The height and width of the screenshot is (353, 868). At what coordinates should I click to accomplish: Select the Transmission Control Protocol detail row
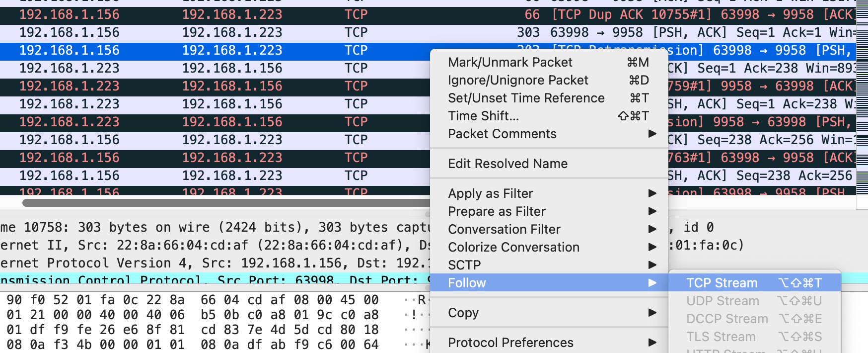point(215,279)
